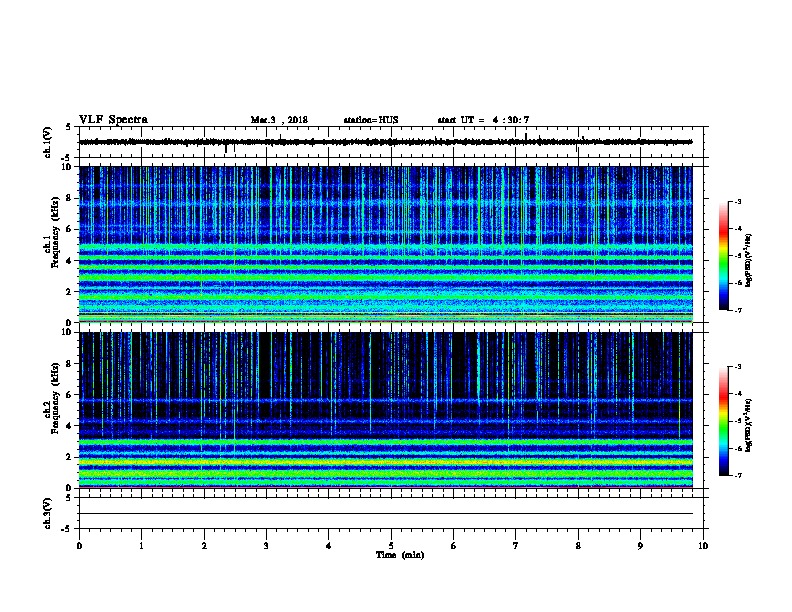Click the ch.1 spectrogram panel
Viewport: 792px width, 612px height.
coord(385,244)
